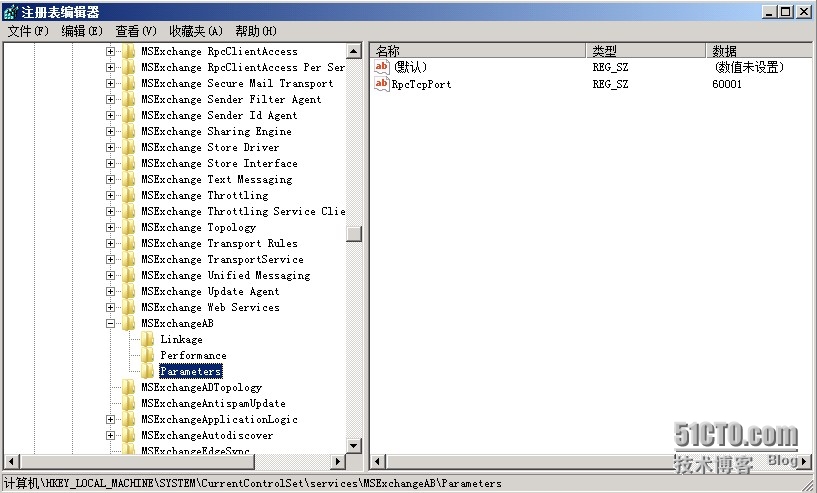
Task: Select MSExchange Throttling Service Clie key
Action: pos(243,212)
